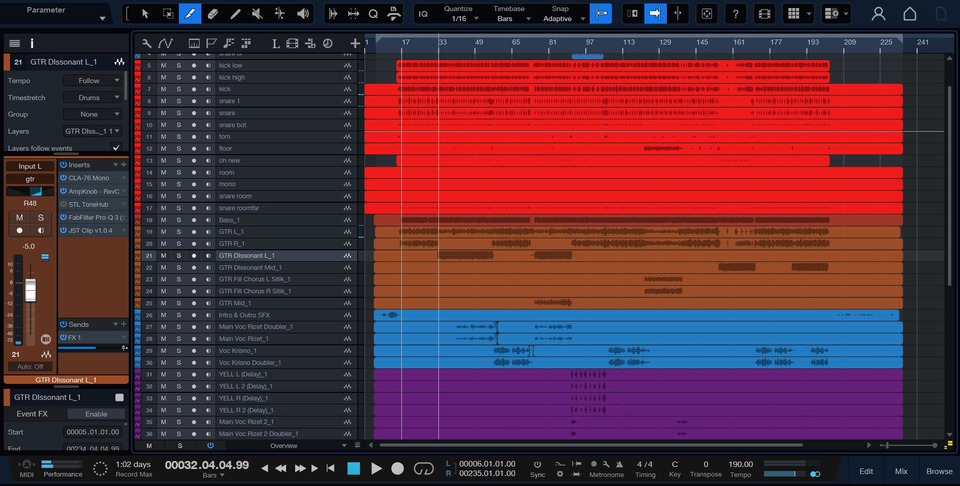Click the Record button in transport
Image resolution: width=960 pixels, height=486 pixels.
pyautogui.click(x=398, y=468)
